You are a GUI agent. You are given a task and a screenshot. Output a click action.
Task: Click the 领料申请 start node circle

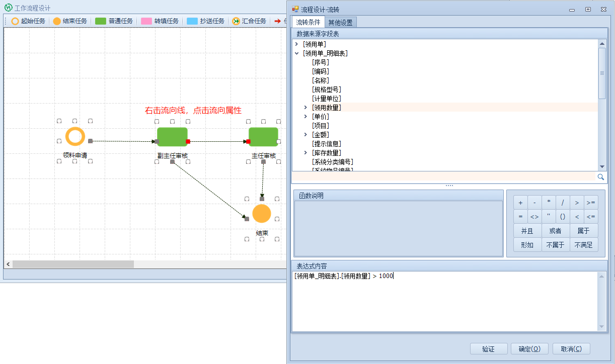pos(75,137)
